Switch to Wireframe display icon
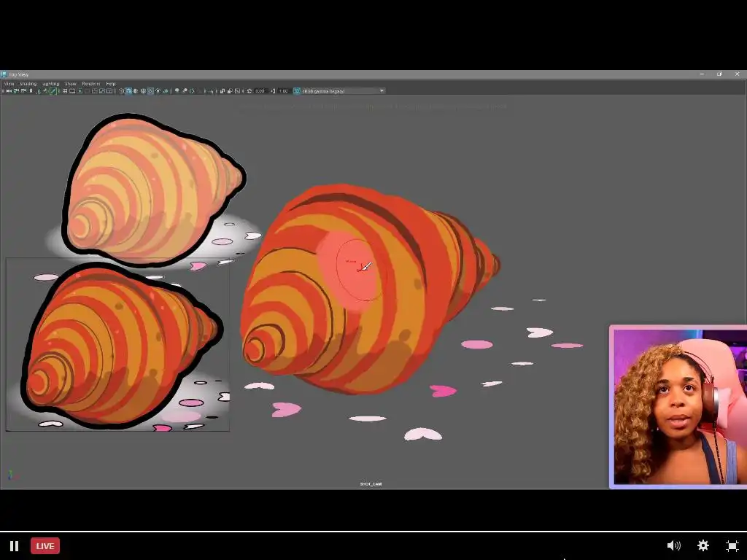The height and width of the screenshot is (560, 747). (121, 91)
